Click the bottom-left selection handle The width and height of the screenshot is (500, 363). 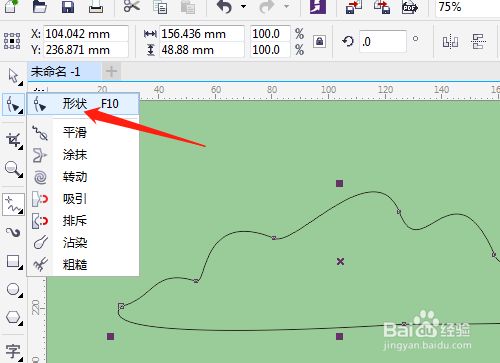pos(110,337)
